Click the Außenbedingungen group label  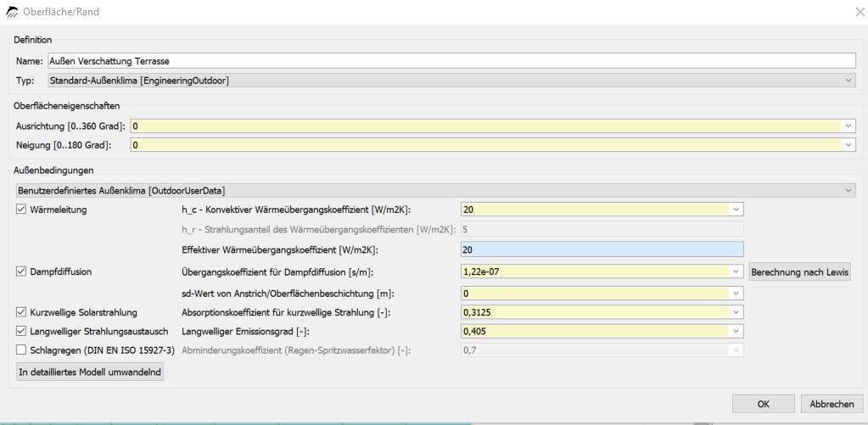53,171
